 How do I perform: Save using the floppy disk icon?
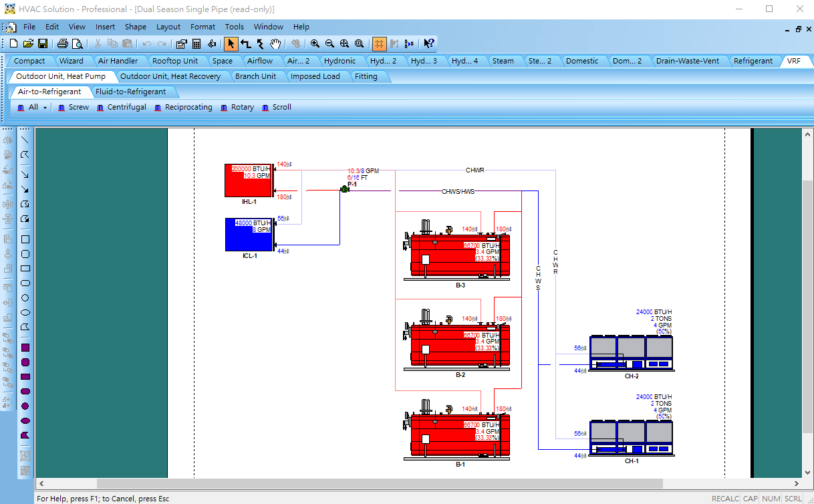tap(42, 43)
